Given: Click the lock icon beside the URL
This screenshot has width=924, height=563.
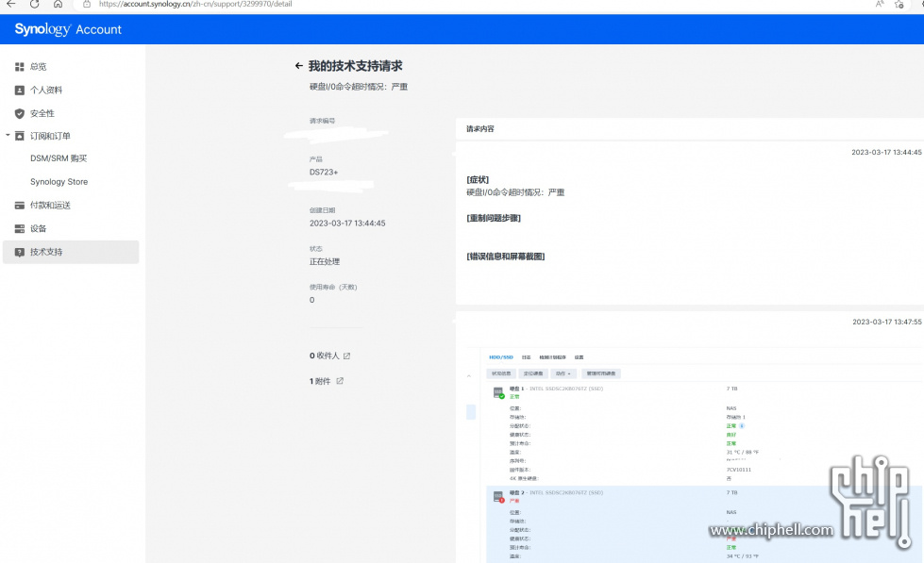Looking at the screenshot, I should click(87, 4).
